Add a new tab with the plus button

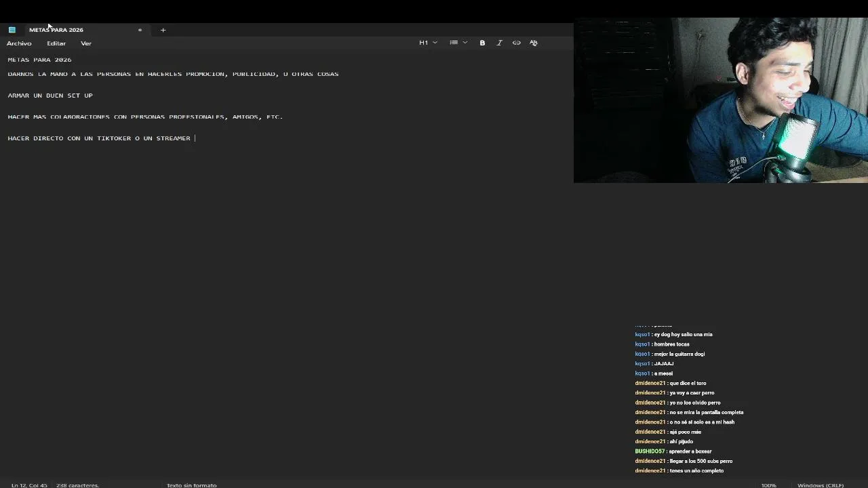[x=163, y=30]
